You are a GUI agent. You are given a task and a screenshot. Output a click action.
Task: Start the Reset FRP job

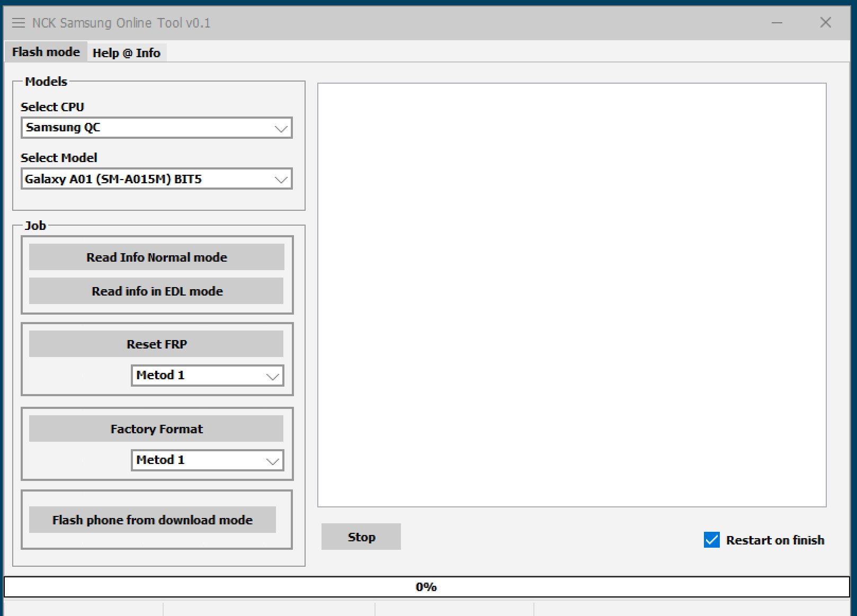point(156,344)
